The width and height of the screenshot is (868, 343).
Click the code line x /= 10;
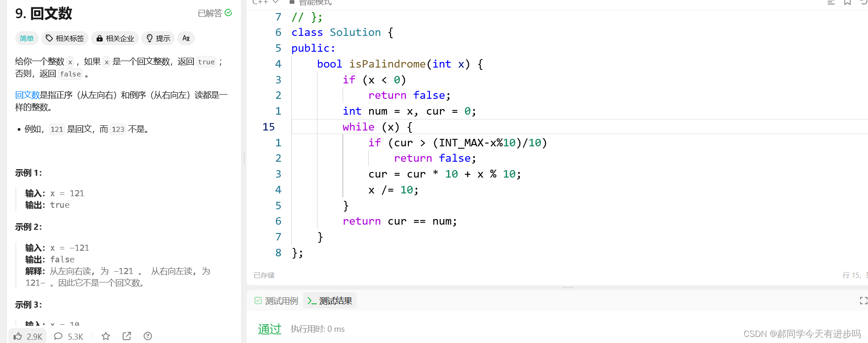393,190
